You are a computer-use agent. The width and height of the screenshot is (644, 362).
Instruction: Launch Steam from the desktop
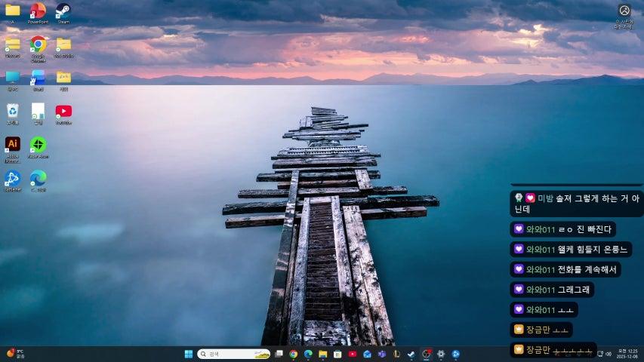(x=63, y=11)
